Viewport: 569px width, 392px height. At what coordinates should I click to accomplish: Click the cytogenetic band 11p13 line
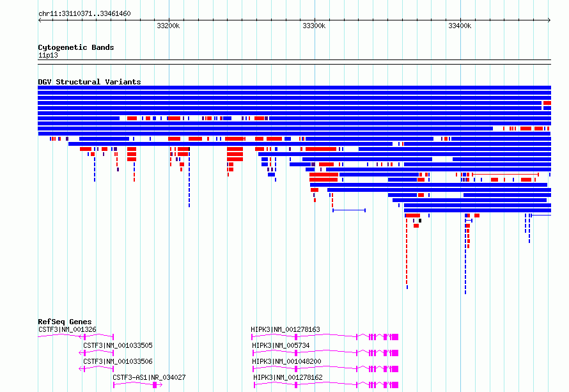tap(294, 62)
